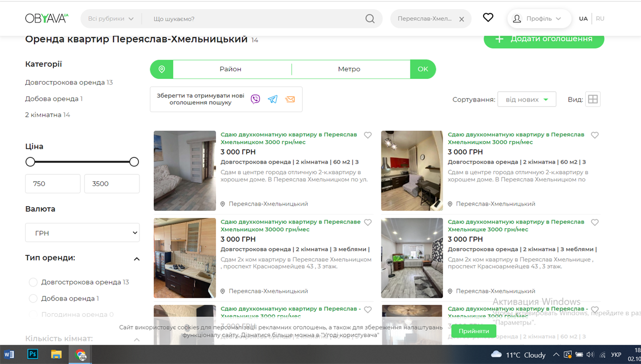This screenshot has height=364, width=641.
Task: Click the plus icon on Додати оголошення
Action: [499, 39]
